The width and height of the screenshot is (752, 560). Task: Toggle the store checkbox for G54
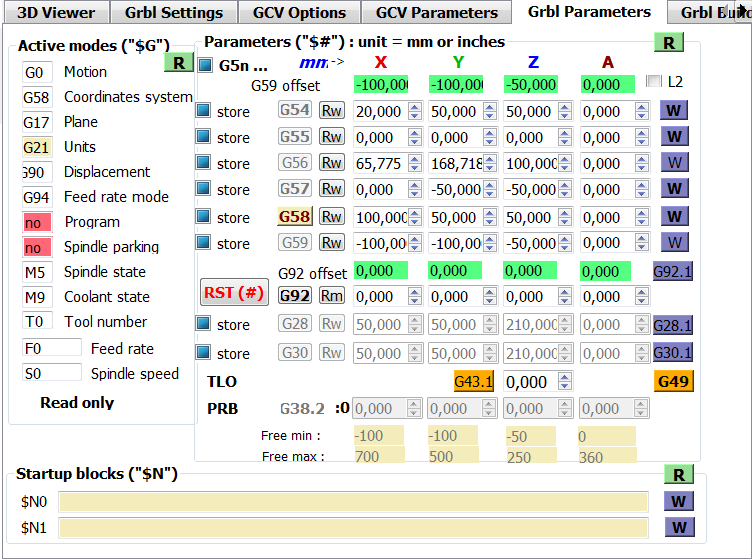[x=203, y=111]
